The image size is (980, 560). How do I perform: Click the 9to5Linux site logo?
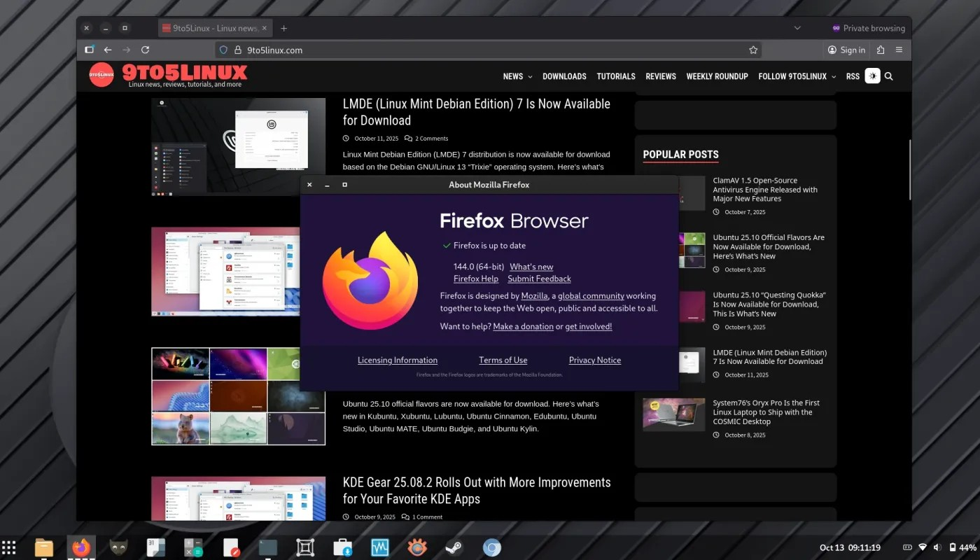(101, 75)
